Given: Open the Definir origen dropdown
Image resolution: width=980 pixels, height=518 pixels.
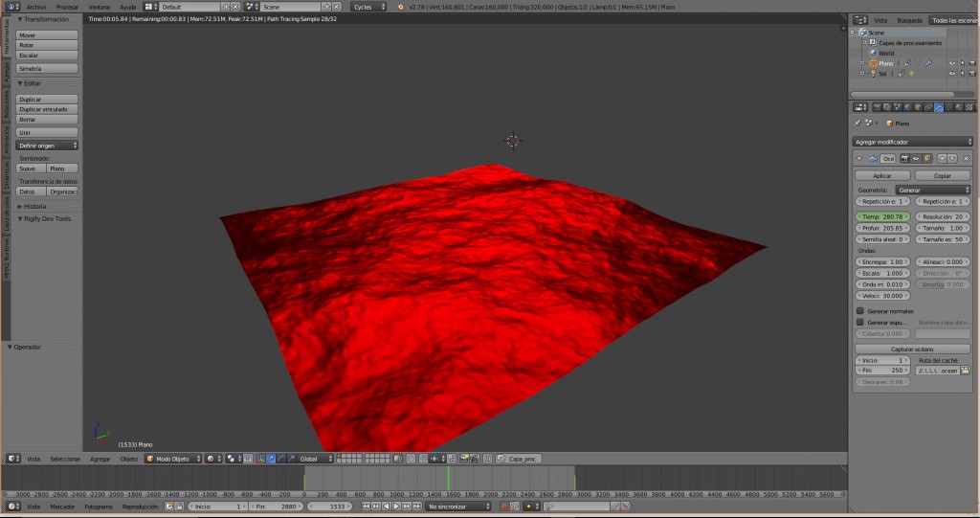Looking at the screenshot, I should pos(47,146).
